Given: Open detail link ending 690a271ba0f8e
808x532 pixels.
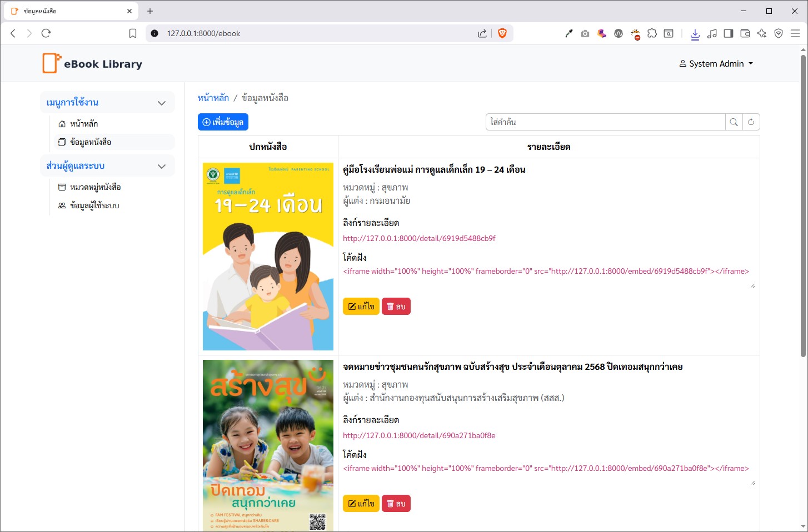Looking at the screenshot, I should point(419,436).
